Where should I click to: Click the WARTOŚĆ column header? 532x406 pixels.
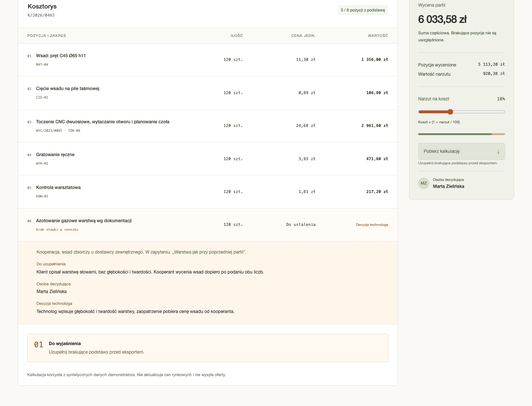(378, 36)
